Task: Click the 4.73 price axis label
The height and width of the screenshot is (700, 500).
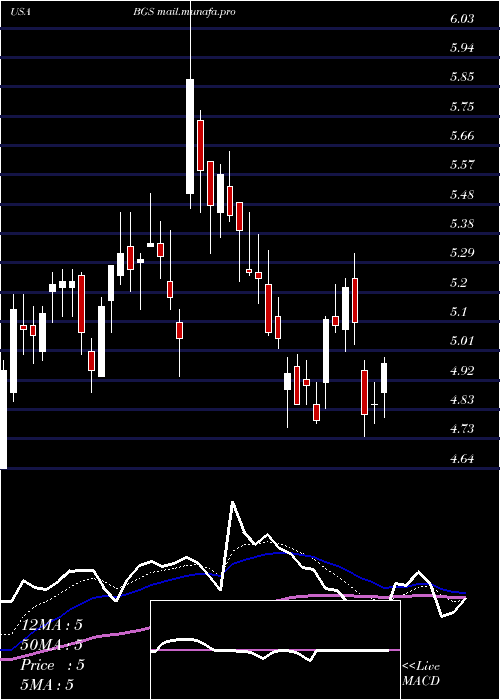Action: click(462, 429)
